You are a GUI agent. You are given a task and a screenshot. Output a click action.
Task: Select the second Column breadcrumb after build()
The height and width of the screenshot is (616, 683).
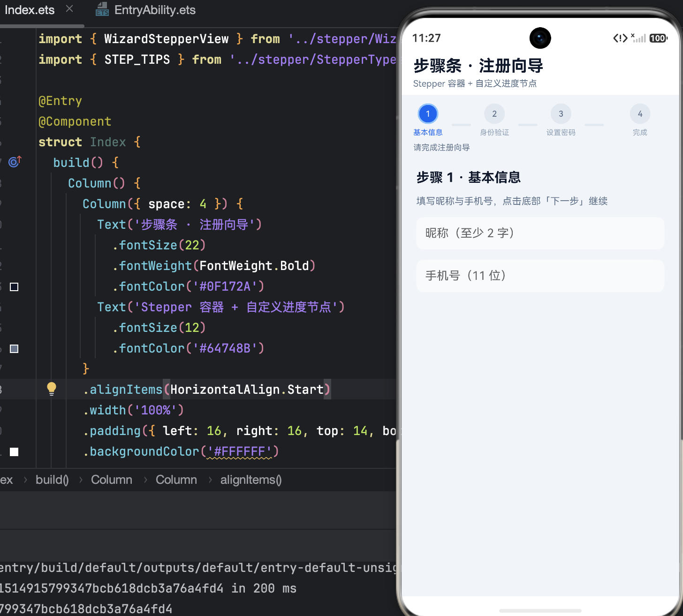coord(176,480)
